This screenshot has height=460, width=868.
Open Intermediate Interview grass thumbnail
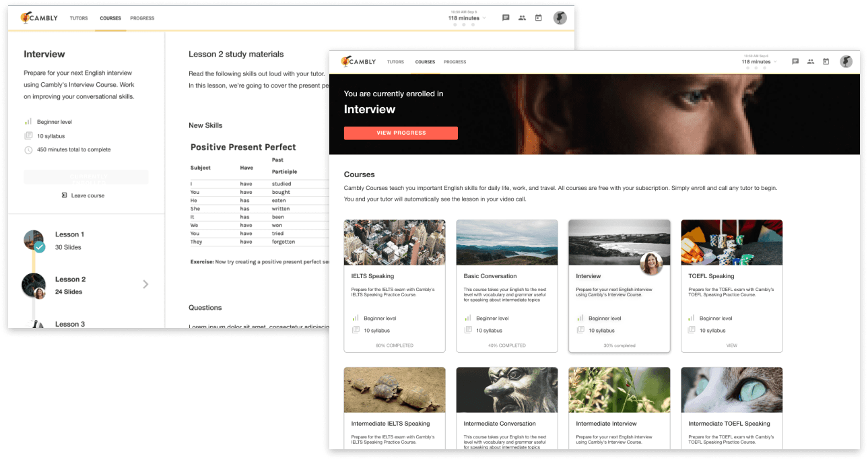[x=620, y=390]
